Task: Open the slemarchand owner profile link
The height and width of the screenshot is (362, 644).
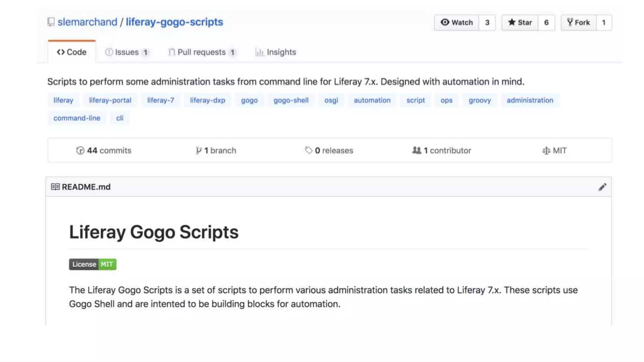Action: click(87, 22)
